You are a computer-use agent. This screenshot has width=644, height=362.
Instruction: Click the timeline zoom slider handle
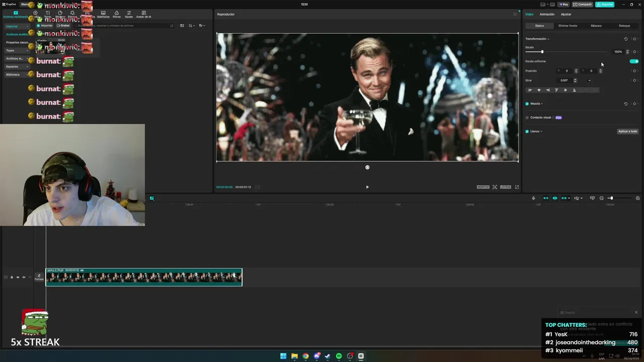(611, 198)
